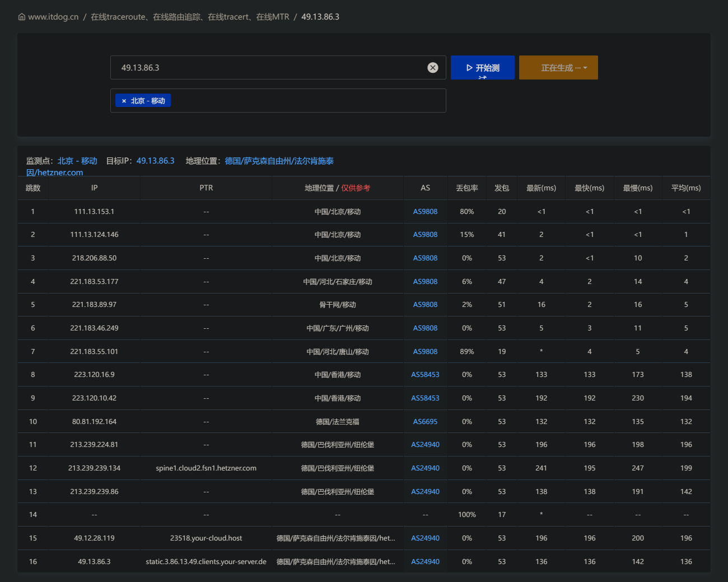Click the 49.12.28.119 IP cell

pyautogui.click(x=94, y=538)
